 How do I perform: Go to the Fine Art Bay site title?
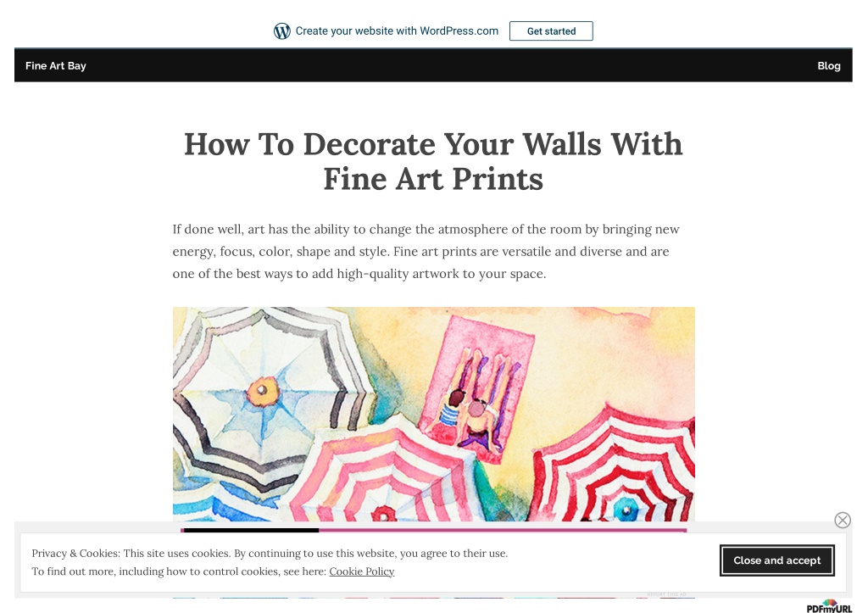(56, 65)
